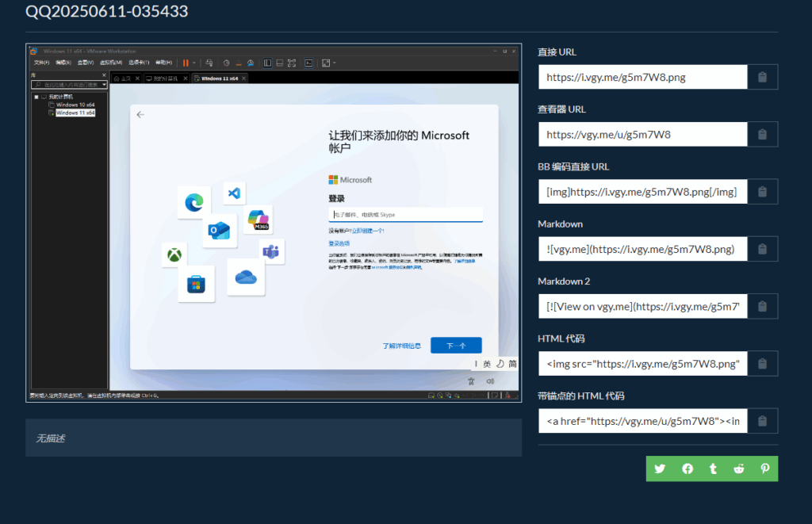This screenshot has width=812, height=524.
Task: Click the BB 编码直接 URL label
Action: (573, 166)
